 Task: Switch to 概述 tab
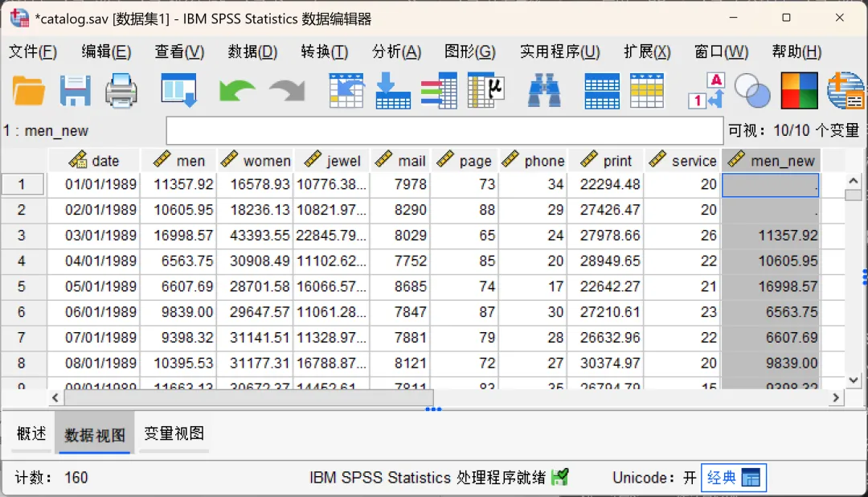click(x=31, y=433)
